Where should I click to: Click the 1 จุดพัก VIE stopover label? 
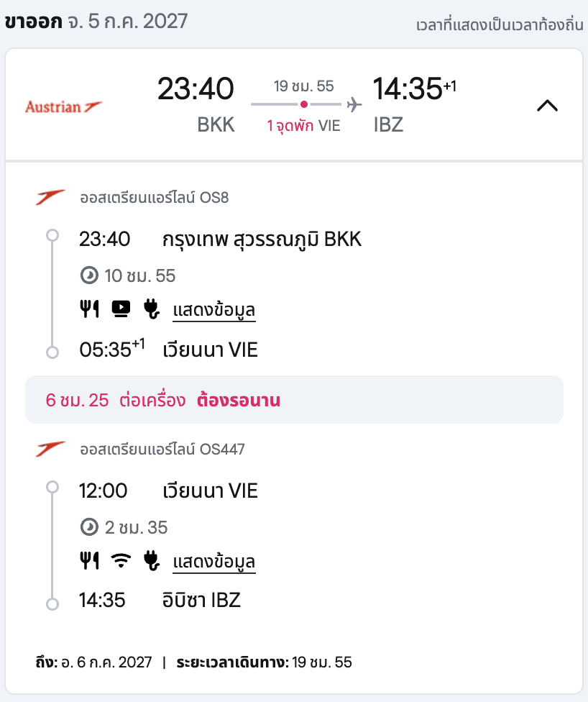coord(303,126)
